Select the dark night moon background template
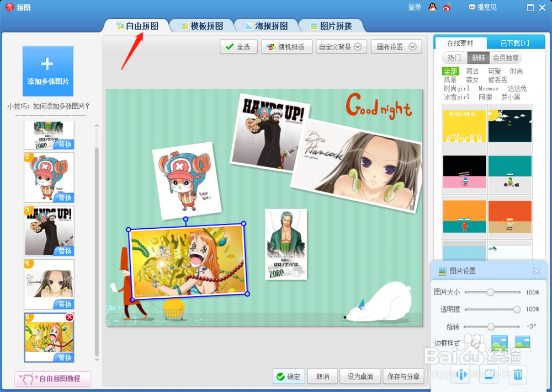552x392 pixels. [x=509, y=126]
